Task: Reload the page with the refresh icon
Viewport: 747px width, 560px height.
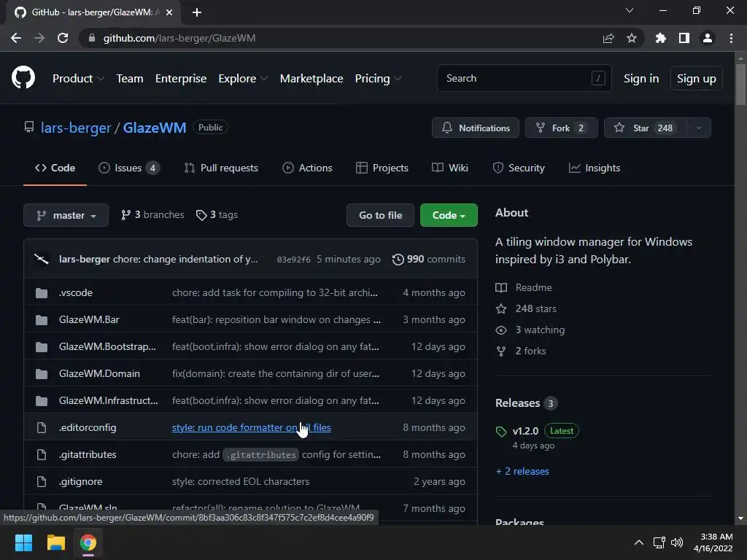Action: [x=63, y=38]
